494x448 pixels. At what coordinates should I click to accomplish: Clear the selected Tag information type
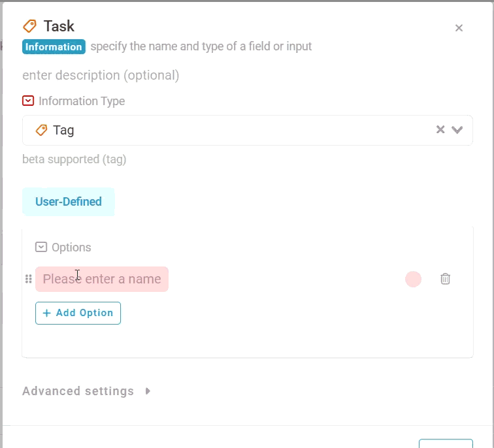[x=440, y=130]
